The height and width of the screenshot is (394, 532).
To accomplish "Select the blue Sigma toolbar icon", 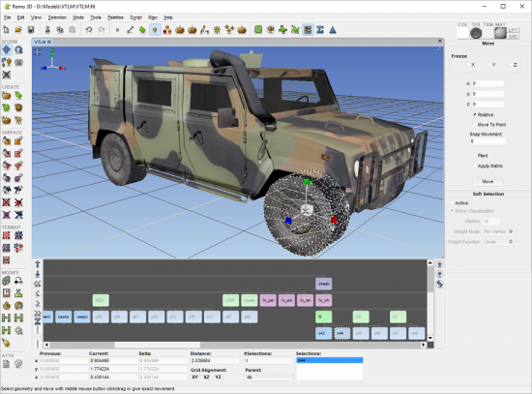I will (320, 30).
